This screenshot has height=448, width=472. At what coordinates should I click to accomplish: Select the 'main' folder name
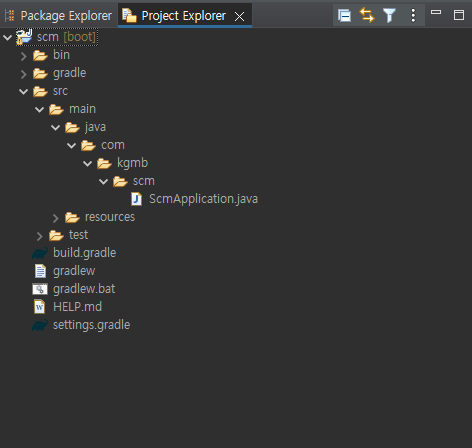click(82, 109)
